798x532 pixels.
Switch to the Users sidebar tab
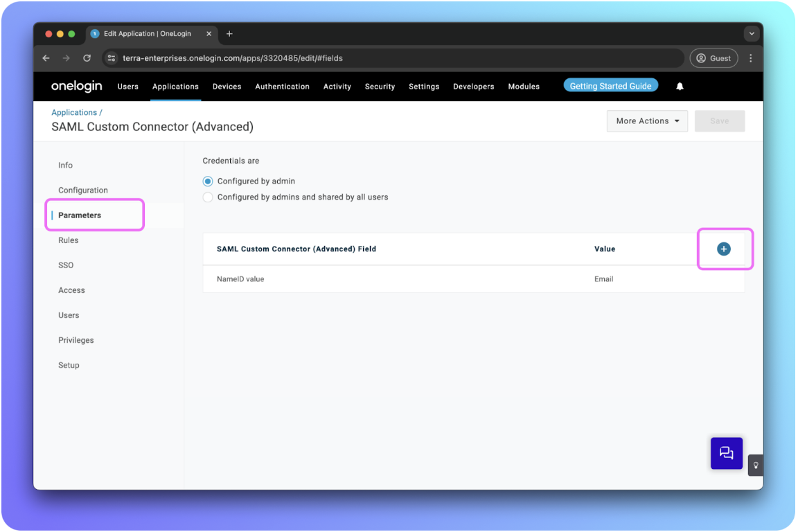[x=69, y=315]
